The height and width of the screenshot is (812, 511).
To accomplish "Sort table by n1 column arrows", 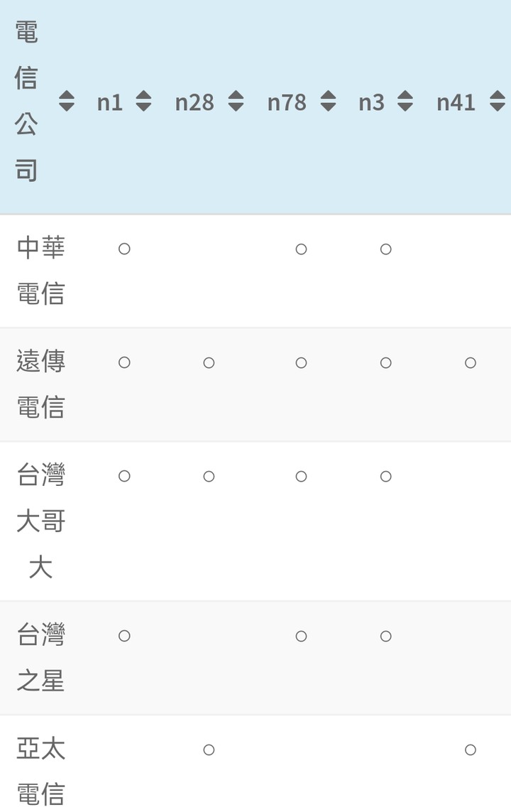I will pyautogui.click(x=143, y=102).
